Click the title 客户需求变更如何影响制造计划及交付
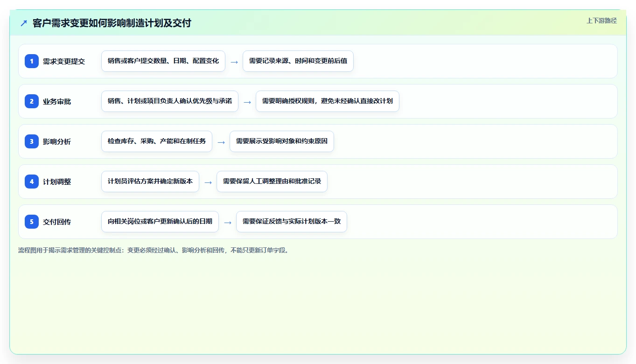Viewport: 636px width, 364px height. [x=112, y=23]
